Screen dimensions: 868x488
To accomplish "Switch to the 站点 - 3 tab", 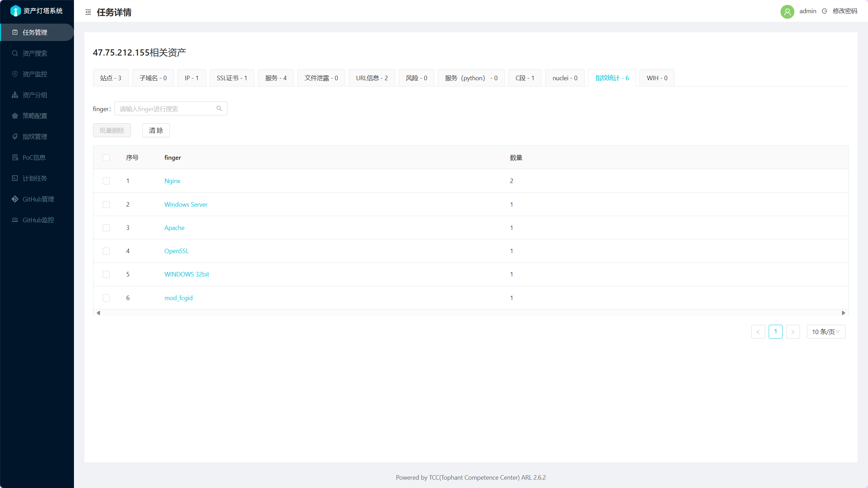I will (x=110, y=78).
